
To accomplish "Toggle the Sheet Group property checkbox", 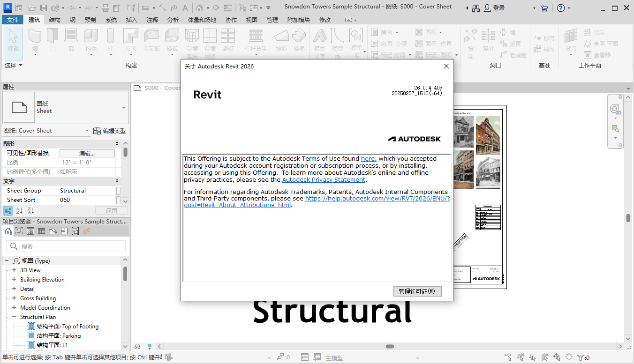I will 118,191.
